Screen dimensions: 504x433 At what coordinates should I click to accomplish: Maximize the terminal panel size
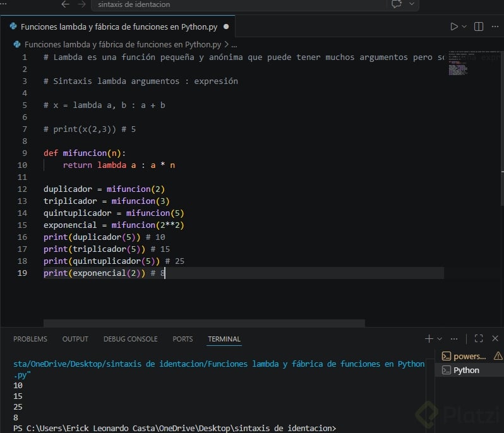pyautogui.click(x=479, y=339)
